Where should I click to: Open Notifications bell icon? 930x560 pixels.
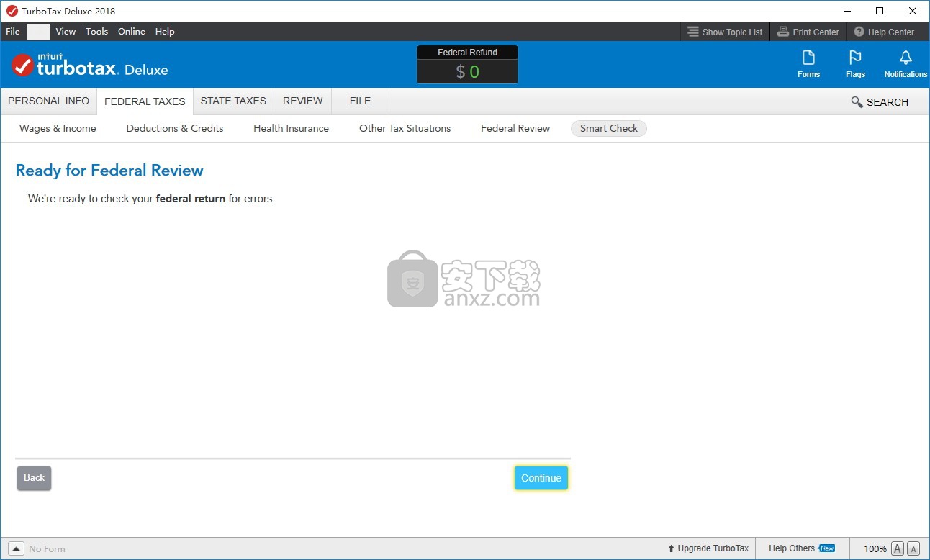tap(906, 65)
